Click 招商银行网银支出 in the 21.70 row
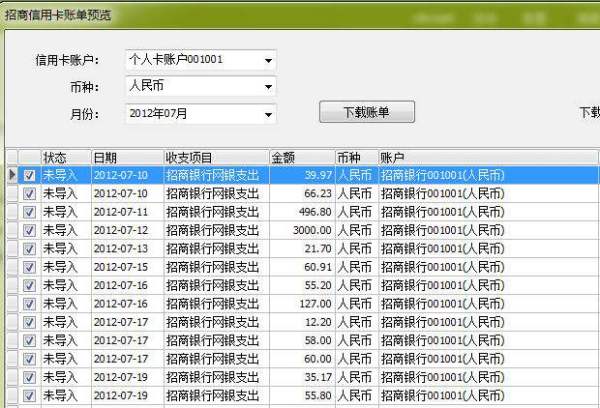The height and width of the screenshot is (408, 600). point(217,249)
